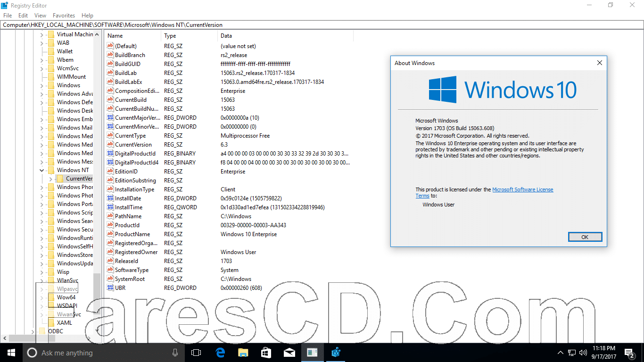Open Microsoft Store from taskbar
This screenshot has width=644, height=362.
tap(266, 353)
